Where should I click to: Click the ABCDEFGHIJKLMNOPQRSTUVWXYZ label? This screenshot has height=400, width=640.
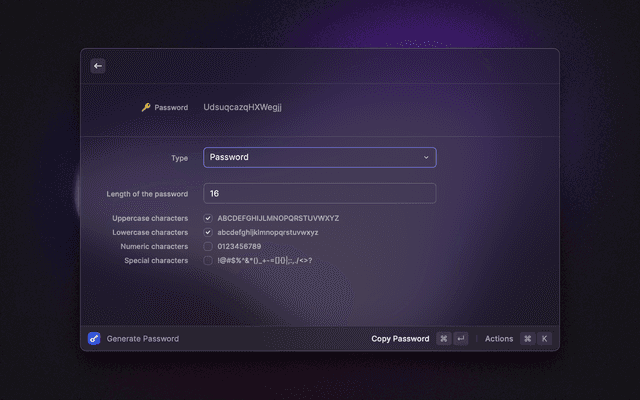point(278,218)
